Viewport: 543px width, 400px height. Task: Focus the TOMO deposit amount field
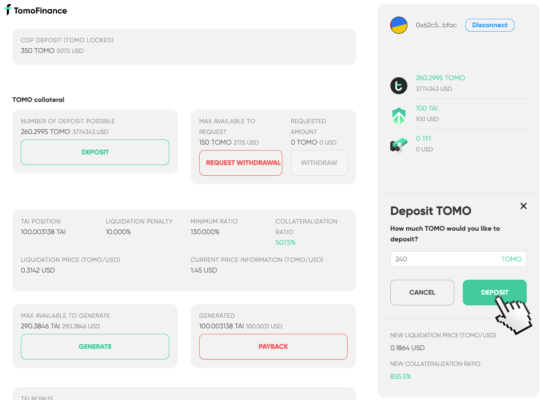coord(458,259)
